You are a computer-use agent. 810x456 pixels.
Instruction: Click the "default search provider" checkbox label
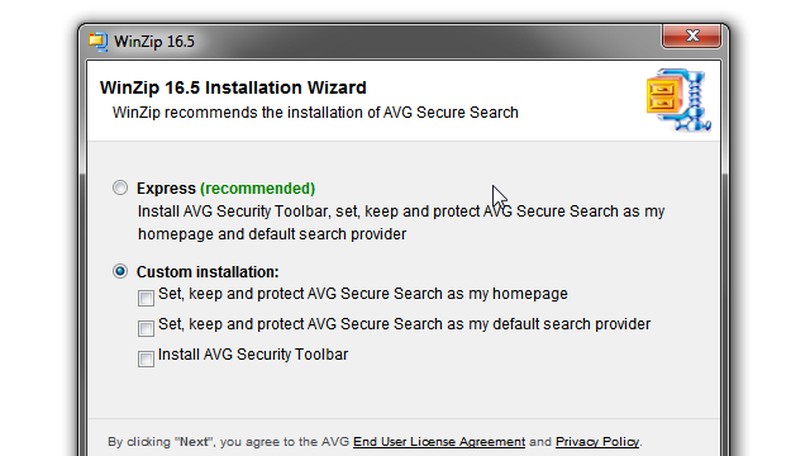(x=404, y=324)
